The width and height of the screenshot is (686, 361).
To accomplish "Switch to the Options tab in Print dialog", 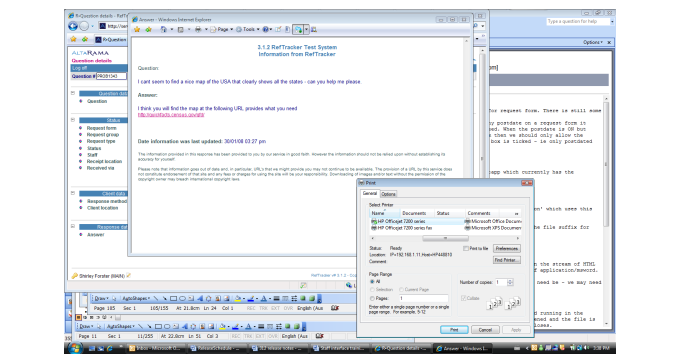I will [x=388, y=194].
